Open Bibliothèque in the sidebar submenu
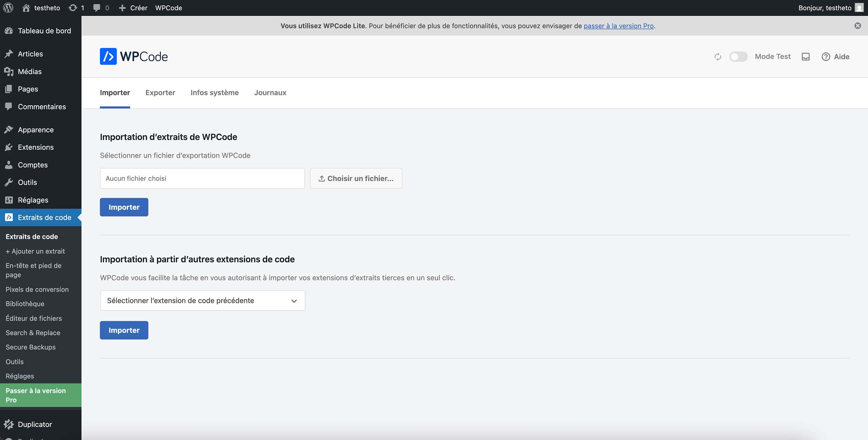This screenshot has width=868, height=440. [25, 304]
